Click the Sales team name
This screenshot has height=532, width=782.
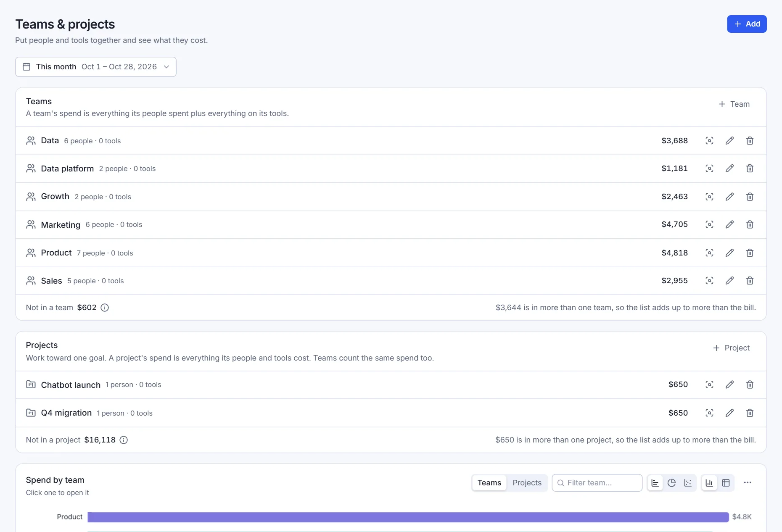pos(51,281)
